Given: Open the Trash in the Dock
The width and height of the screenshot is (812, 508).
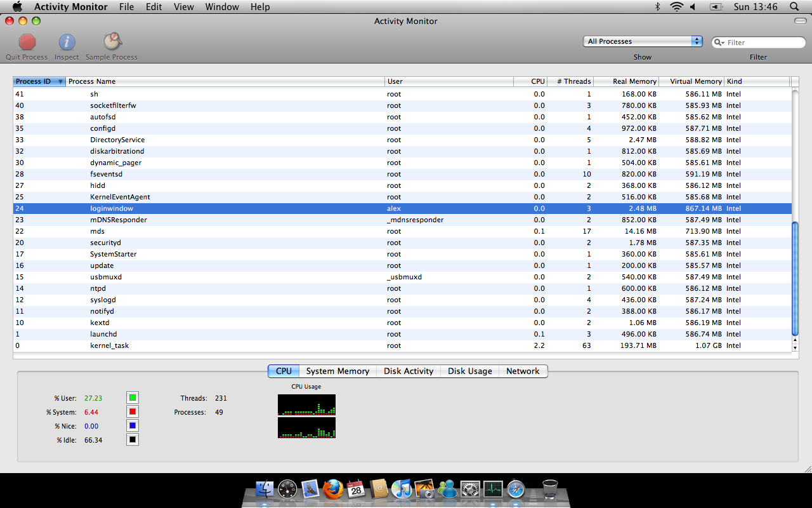Looking at the screenshot, I should click(550, 489).
